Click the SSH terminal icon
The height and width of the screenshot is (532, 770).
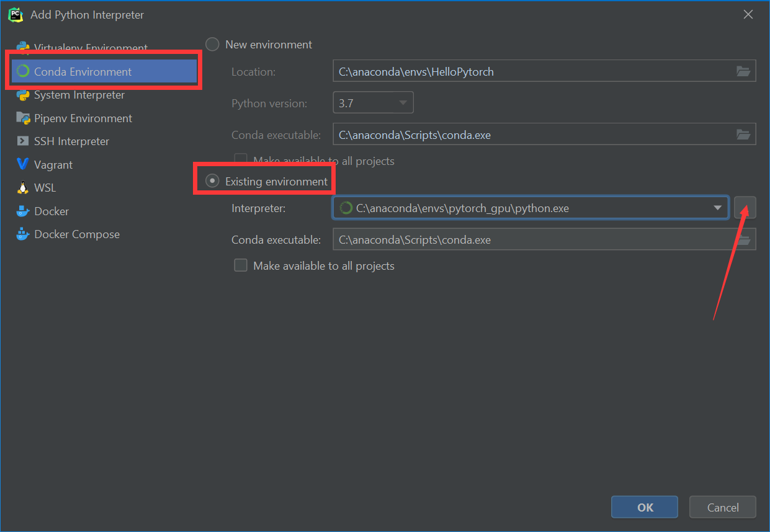pos(23,141)
